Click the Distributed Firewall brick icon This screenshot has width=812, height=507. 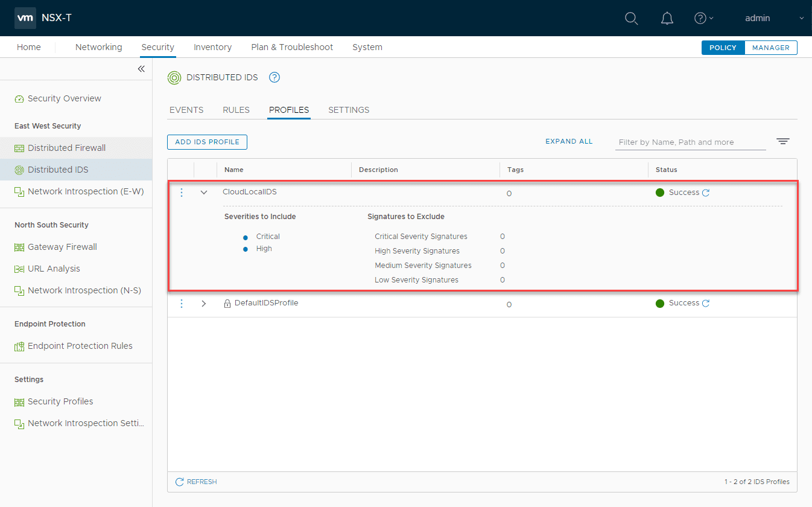click(19, 148)
